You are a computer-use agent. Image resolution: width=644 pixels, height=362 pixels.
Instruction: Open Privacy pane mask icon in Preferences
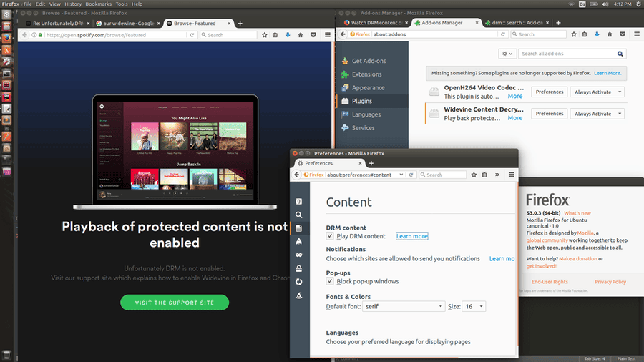(x=299, y=255)
